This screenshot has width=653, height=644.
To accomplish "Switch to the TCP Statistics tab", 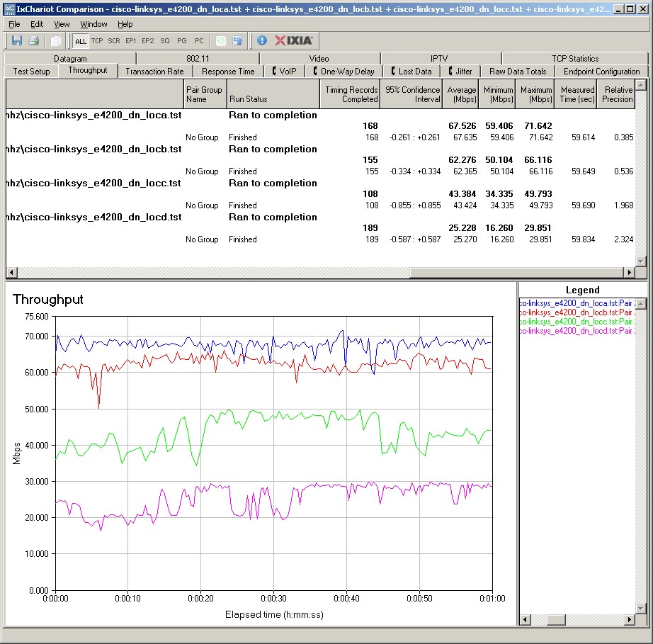I will coord(575,58).
